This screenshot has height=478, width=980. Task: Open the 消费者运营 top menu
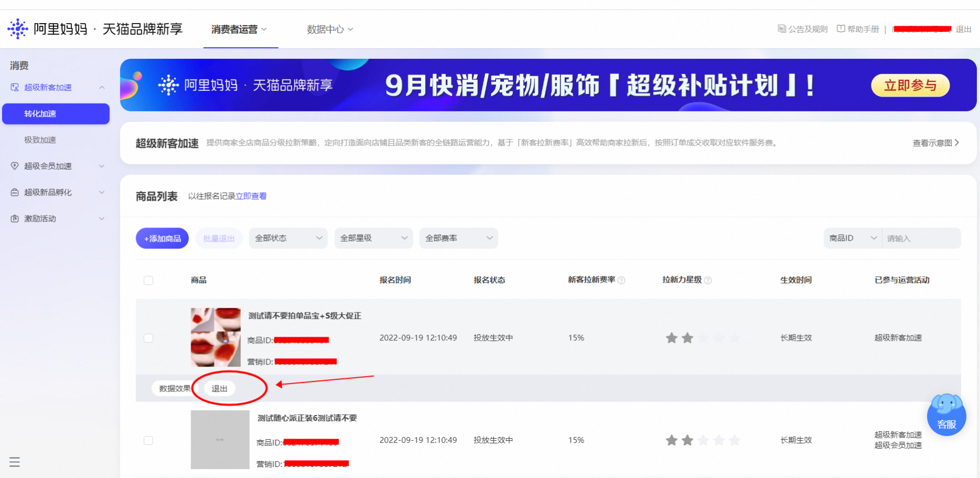pyautogui.click(x=239, y=29)
